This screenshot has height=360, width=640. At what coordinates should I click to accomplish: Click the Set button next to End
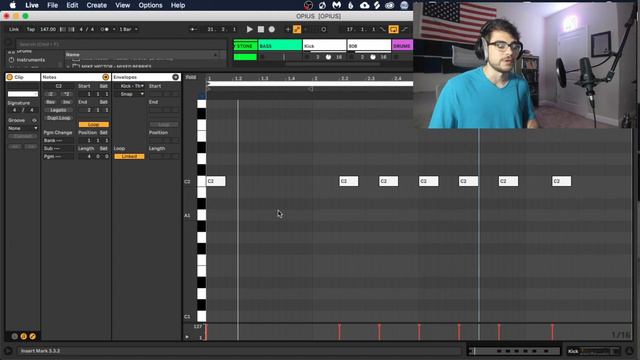104,102
